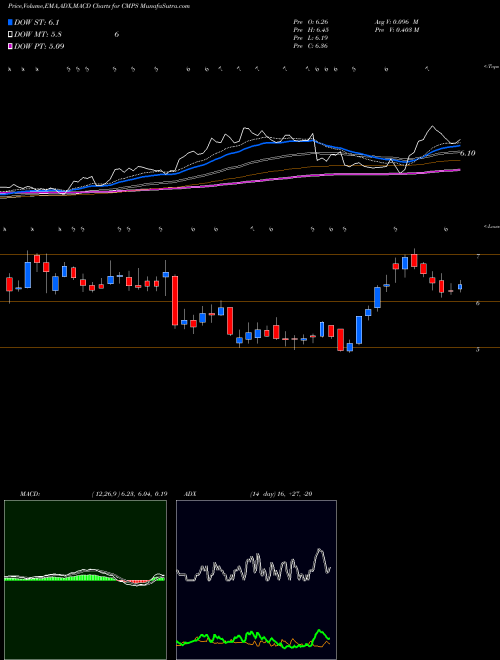Click the 'Avg V: 0.096 M' volume text
Screen dimensions: 500x660
(x=396, y=22)
